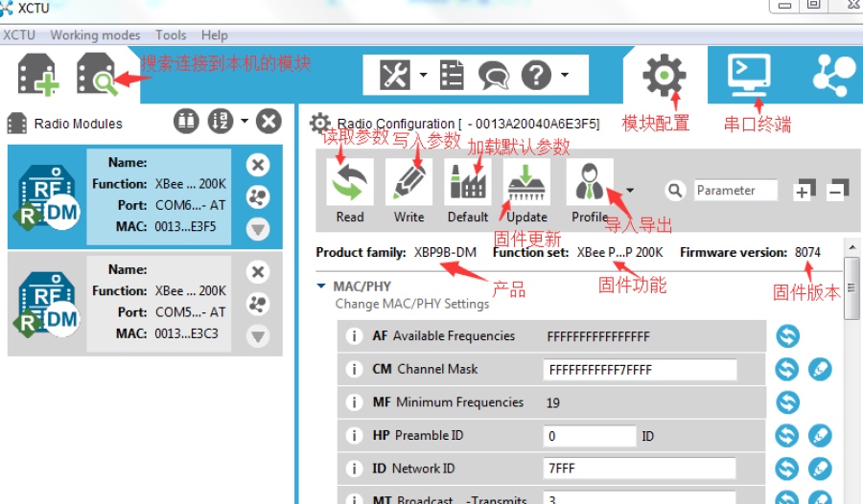Click Product family value XBP9B-DM
This screenshot has width=863, height=504.
tap(445, 253)
